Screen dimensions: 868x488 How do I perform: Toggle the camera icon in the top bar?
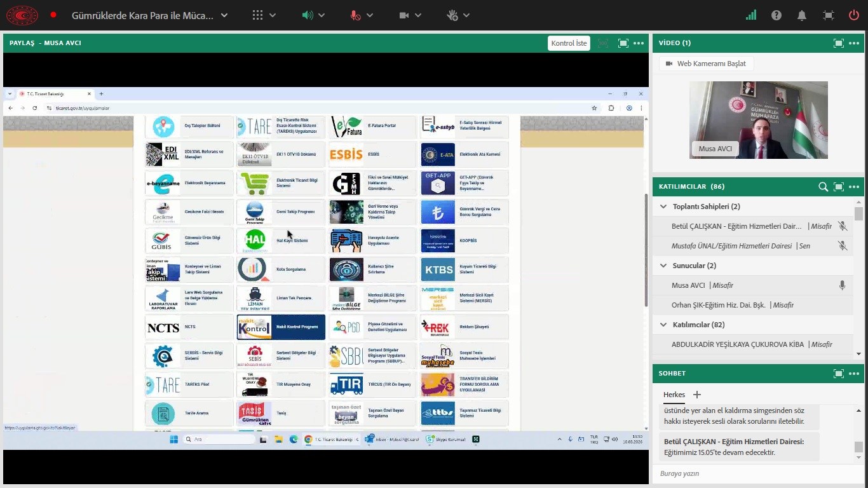[404, 15]
